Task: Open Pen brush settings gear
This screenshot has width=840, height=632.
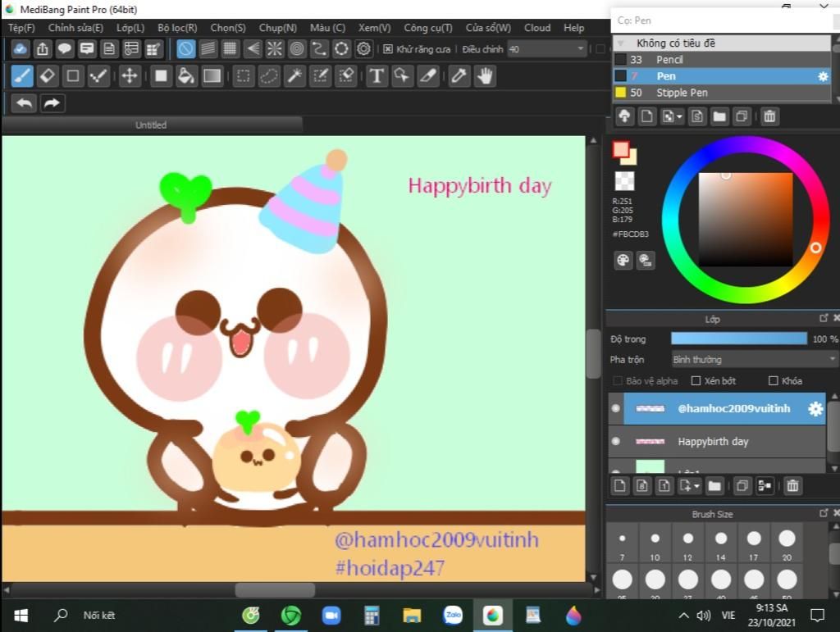Action: pyautogui.click(x=823, y=76)
